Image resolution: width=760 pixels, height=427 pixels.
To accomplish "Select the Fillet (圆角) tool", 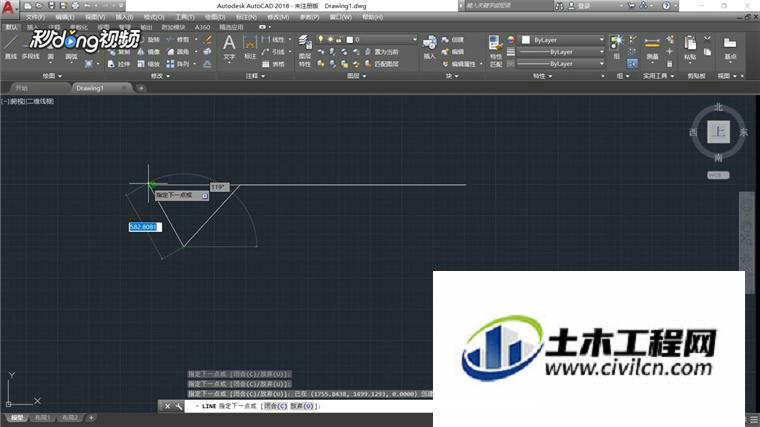I will pyautogui.click(x=178, y=52).
